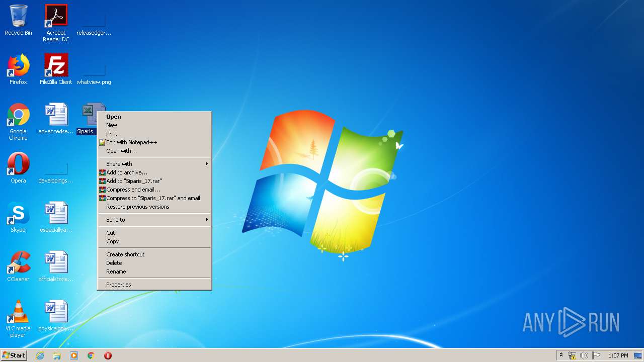Screen dimensions: 644x362
Task: Choose Rename in the context menu
Action: pyautogui.click(x=154, y=271)
